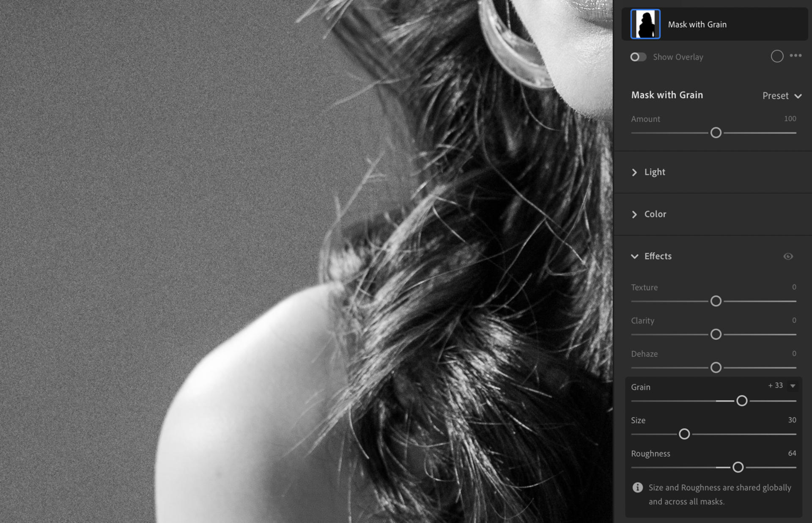Click the circle overlay color icon

pyautogui.click(x=777, y=56)
